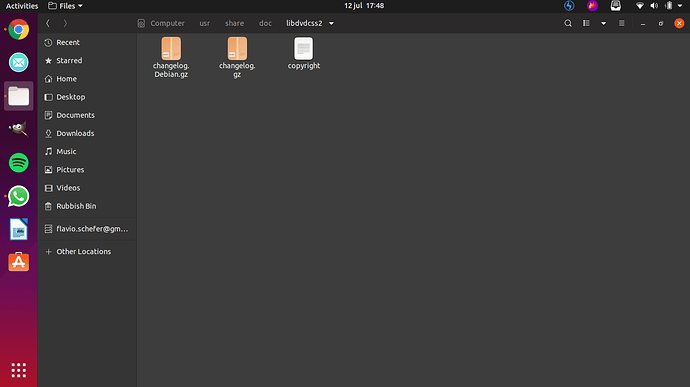Toggle list view mode icon
Image resolution: width=690 pixels, height=387 pixels.
[x=586, y=23]
